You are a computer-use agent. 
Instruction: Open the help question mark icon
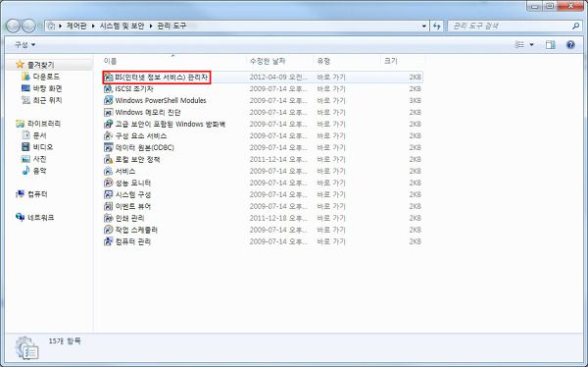[x=570, y=45]
